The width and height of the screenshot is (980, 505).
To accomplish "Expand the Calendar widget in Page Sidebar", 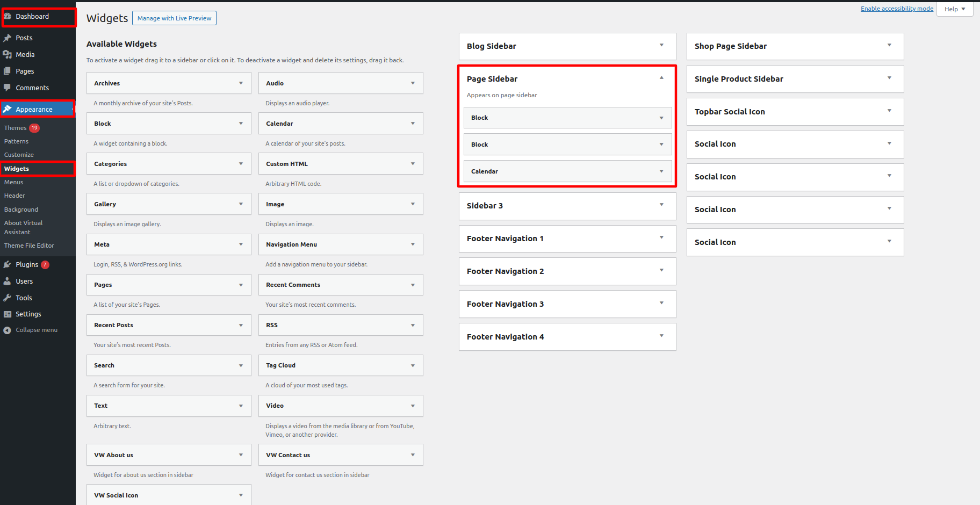I will pyautogui.click(x=661, y=171).
